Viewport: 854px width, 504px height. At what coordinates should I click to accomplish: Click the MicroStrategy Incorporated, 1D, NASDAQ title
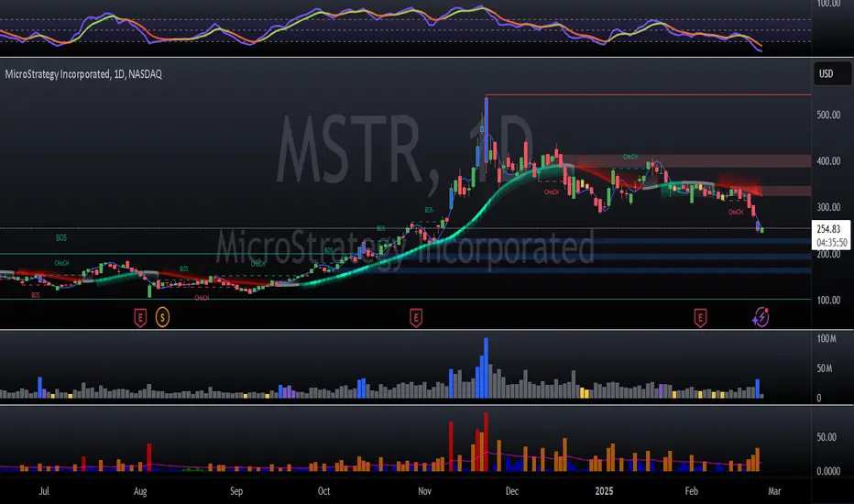coord(83,74)
